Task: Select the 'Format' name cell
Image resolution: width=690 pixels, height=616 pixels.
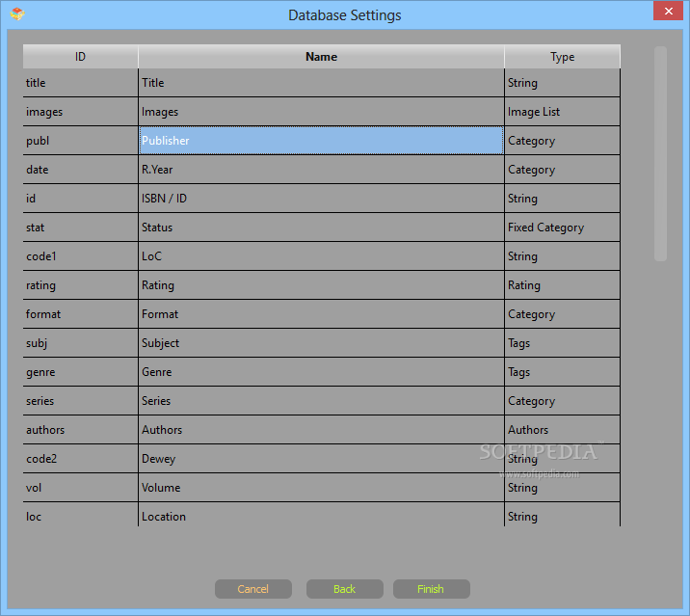Action: tap(321, 314)
